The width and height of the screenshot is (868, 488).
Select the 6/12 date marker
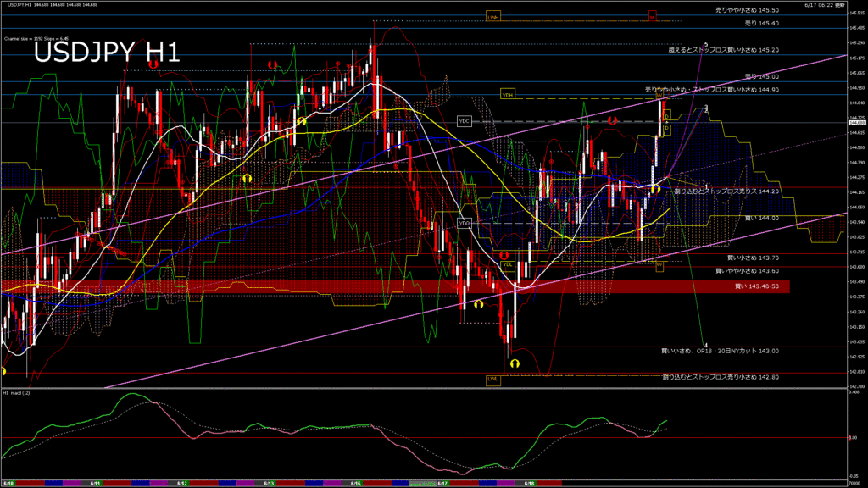tap(182, 484)
